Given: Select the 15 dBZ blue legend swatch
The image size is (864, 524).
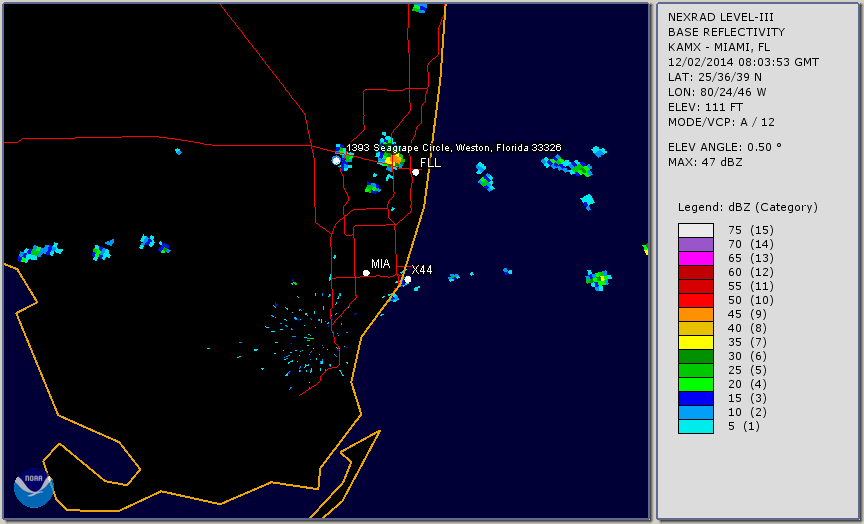Looking at the screenshot, I should 696,398.
